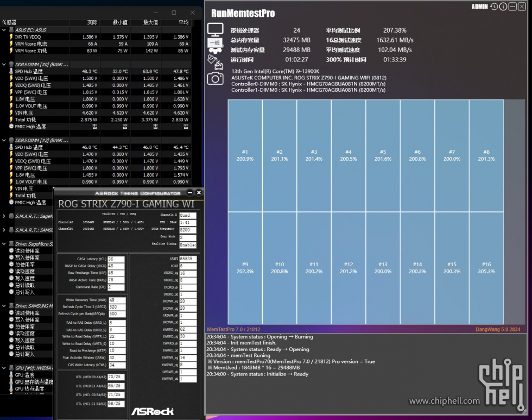
Task: Expand the S.M.A.R.T.: Sage sensor group
Action: click(4, 216)
